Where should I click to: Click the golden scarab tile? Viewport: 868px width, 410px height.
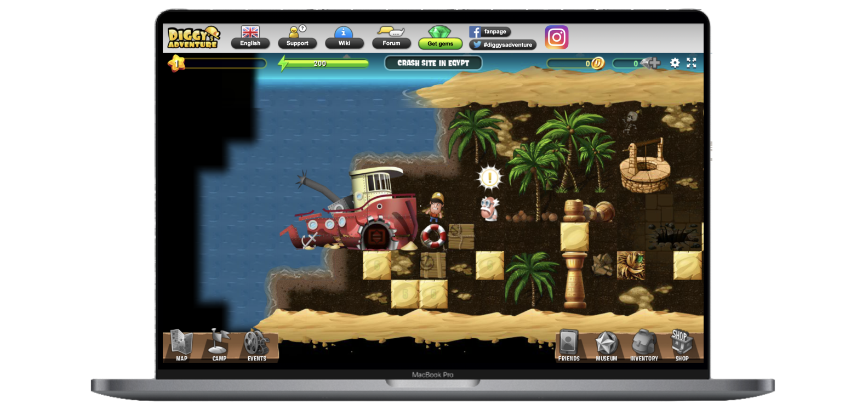pyautogui.click(x=631, y=265)
